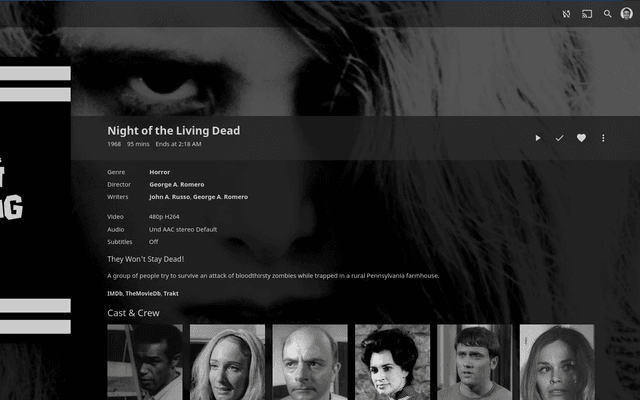
Task: Open the search magnifier icon
Action: pyautogui.click(x=607, y=14)
